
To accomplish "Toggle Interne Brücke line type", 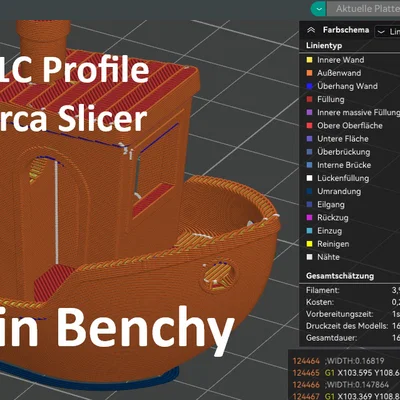I will [344, 165].
